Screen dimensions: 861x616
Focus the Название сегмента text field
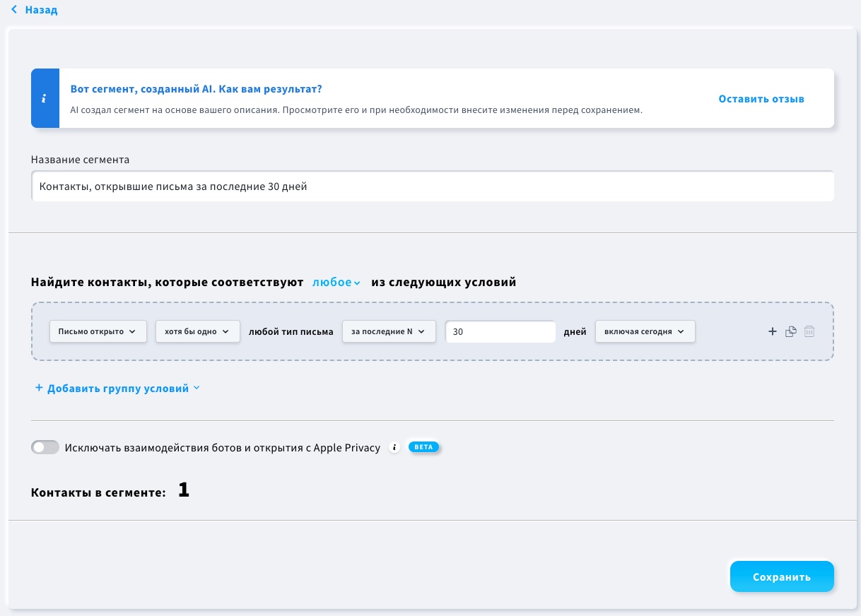pos(432,187)
